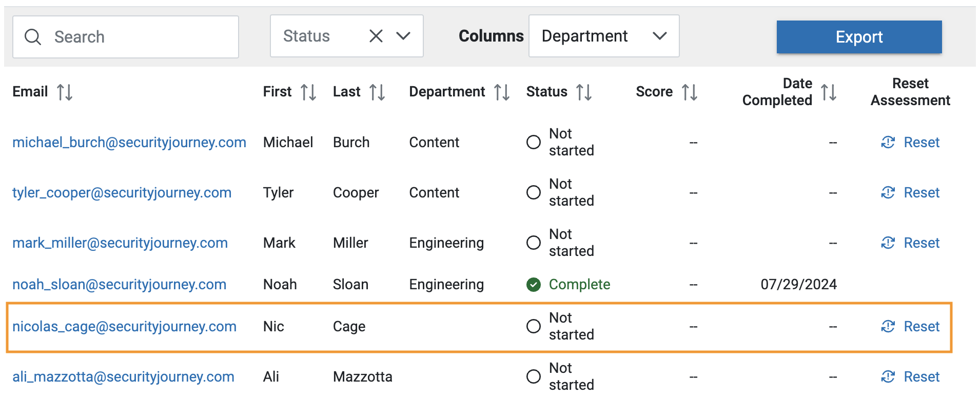Sort by Date Completed arrows
The image size is (980, 398).
829,92
